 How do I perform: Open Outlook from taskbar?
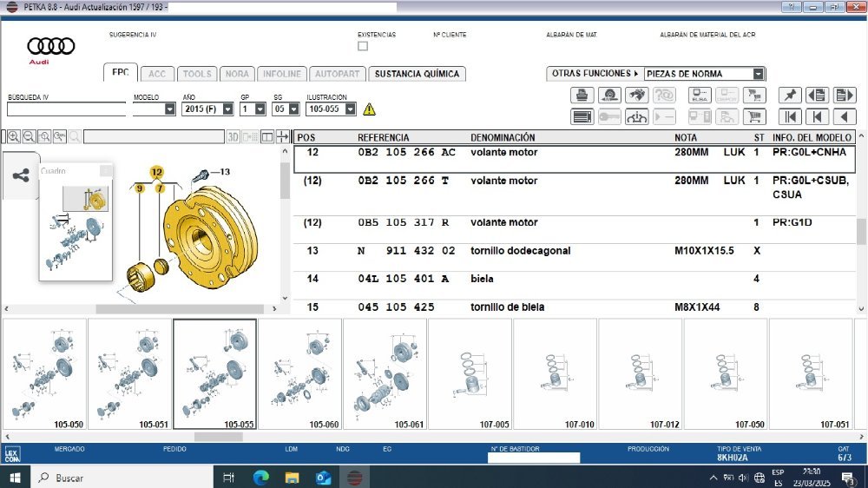click(x=323, y=477)
